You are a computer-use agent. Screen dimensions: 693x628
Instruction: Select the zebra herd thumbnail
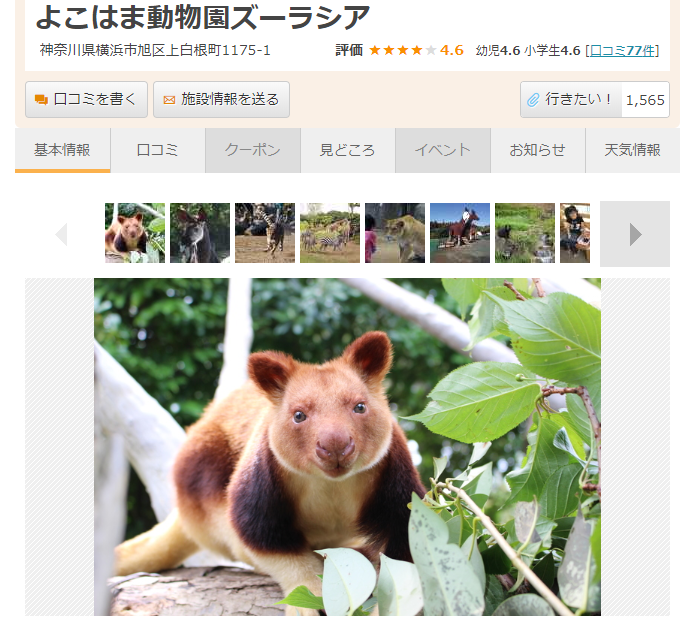[x=330, y=233]
